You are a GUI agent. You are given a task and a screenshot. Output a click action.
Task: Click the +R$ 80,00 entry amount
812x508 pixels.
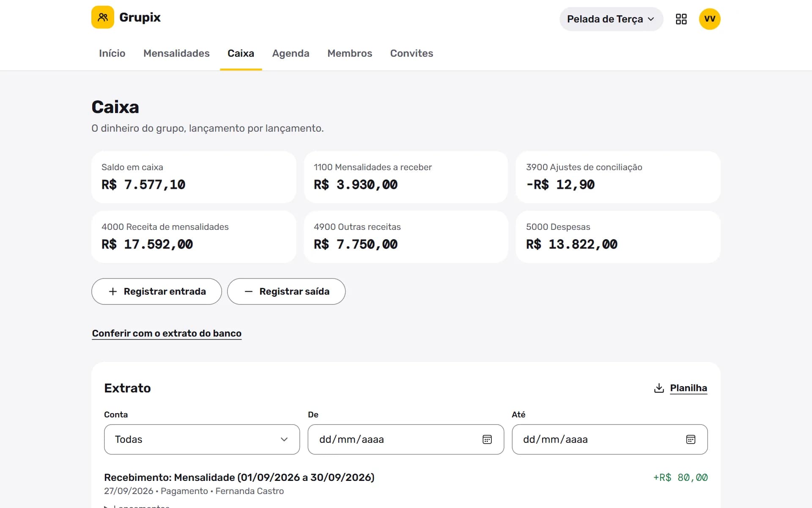680,478
